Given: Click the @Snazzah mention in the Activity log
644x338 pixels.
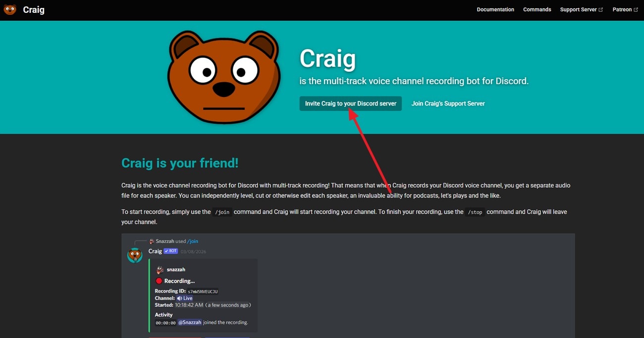Looking at the screenshot, I should coord(190,322).
